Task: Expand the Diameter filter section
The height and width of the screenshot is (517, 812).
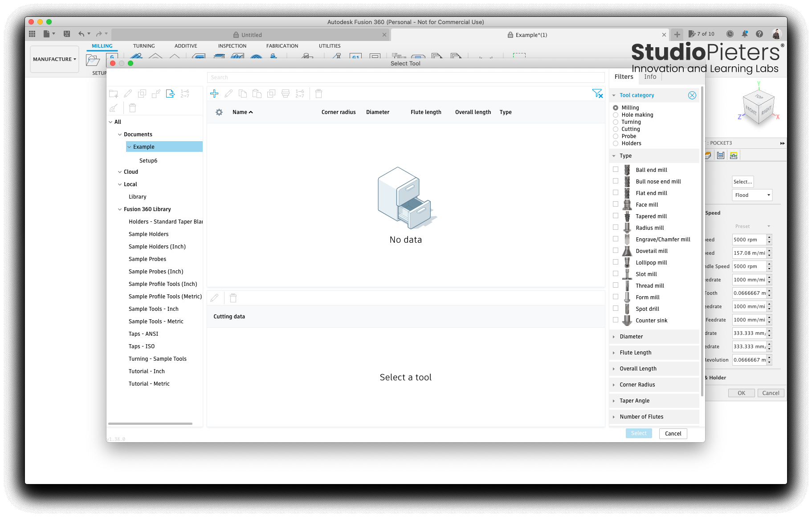Action: tap(654, 337)
